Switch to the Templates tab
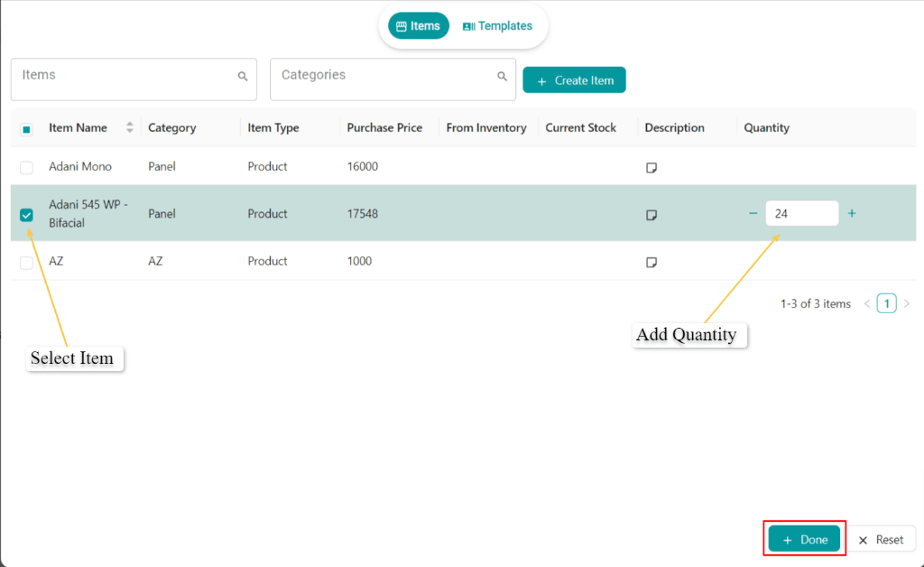The width and height of the screenshot is (924, 567). 497,26
